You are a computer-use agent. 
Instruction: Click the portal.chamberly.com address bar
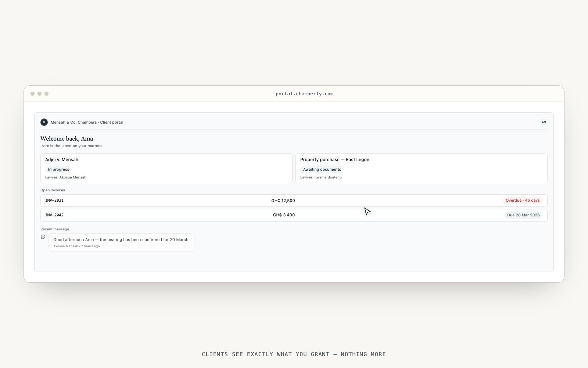click(x=304, y=94)
